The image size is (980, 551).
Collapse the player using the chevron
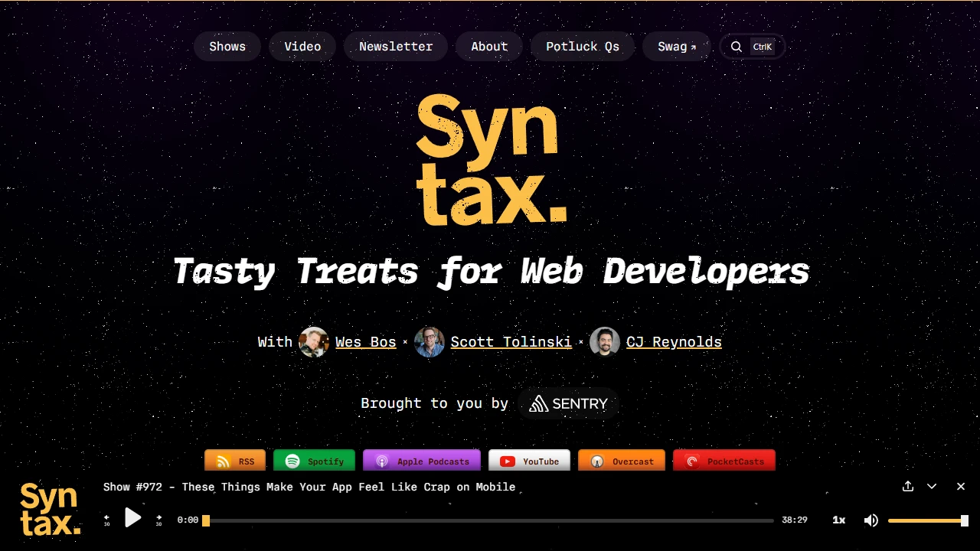932,486
